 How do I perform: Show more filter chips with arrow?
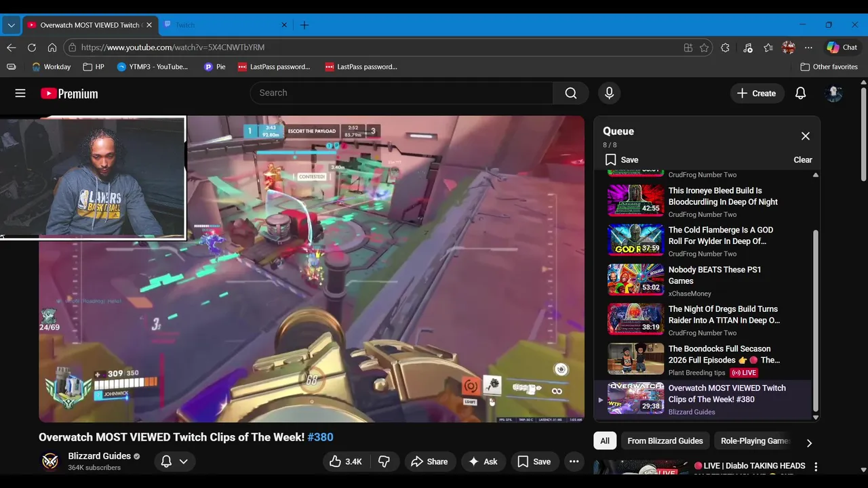[x=809, y=443]
